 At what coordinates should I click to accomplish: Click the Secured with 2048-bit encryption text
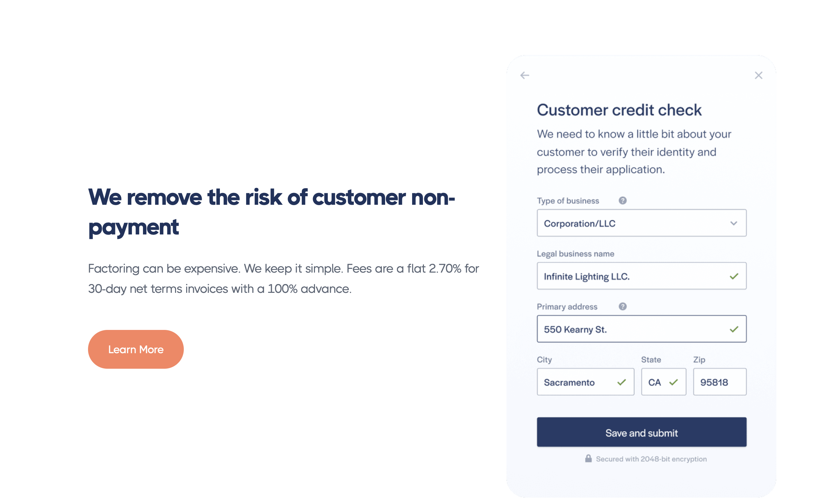click(651, 459)
